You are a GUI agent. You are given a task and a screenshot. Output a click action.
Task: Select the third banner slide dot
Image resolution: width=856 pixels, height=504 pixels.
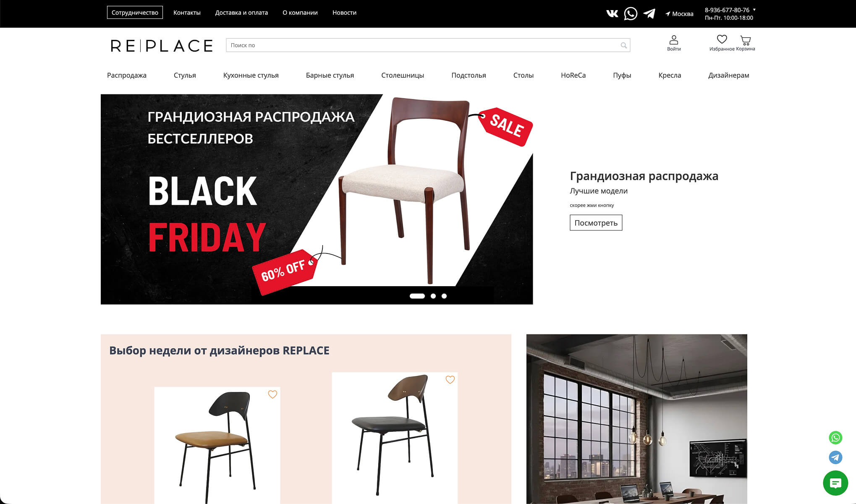[x=444, y=296]
